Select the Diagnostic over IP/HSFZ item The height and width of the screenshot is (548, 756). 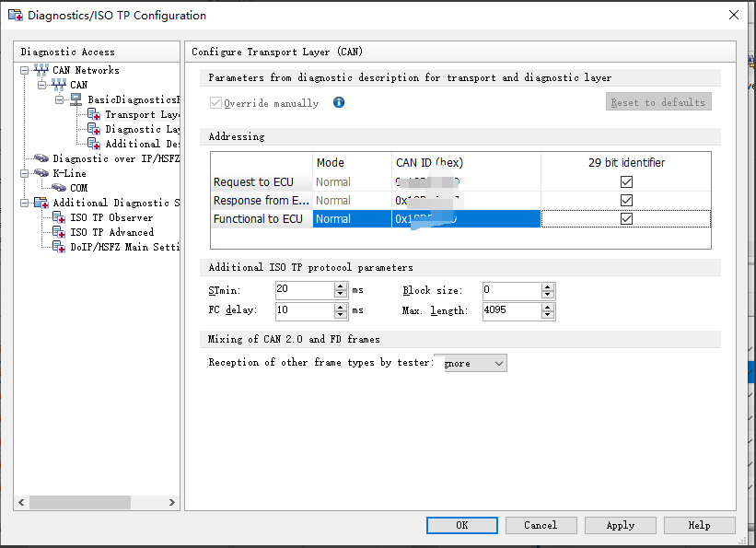tap(116, 158)
